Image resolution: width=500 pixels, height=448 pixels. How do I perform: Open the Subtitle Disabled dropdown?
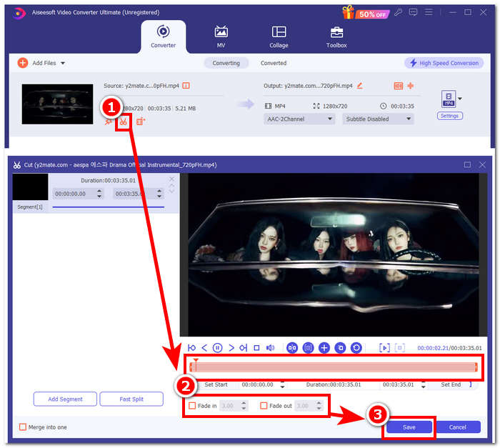pos(377,119)
